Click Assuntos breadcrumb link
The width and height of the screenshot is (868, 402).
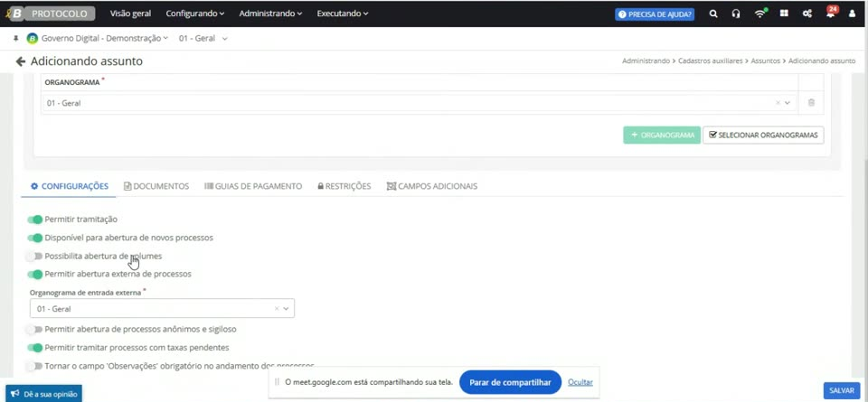766,61
